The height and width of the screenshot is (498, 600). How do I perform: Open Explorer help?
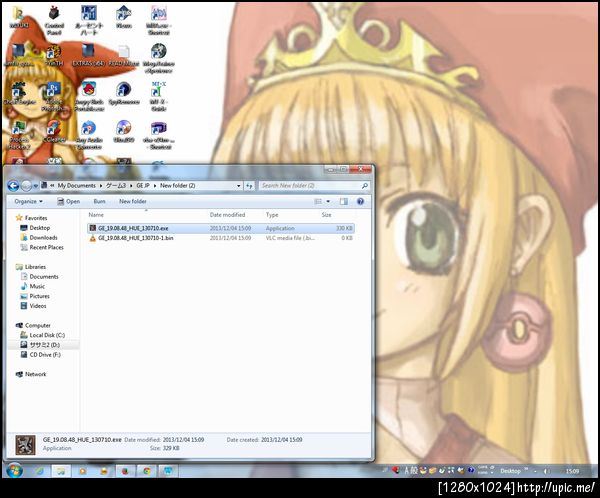pos(360,201)
